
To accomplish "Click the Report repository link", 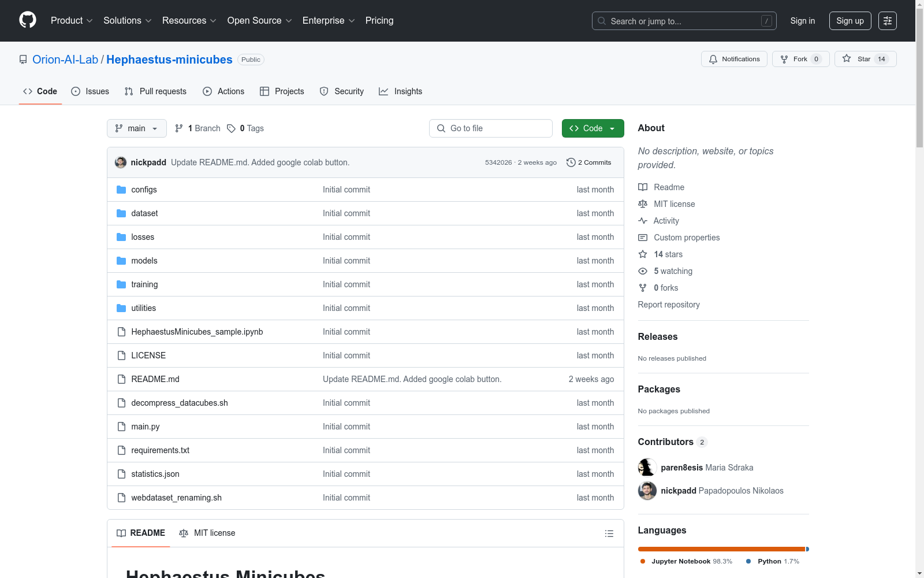I will coord(669,305).
